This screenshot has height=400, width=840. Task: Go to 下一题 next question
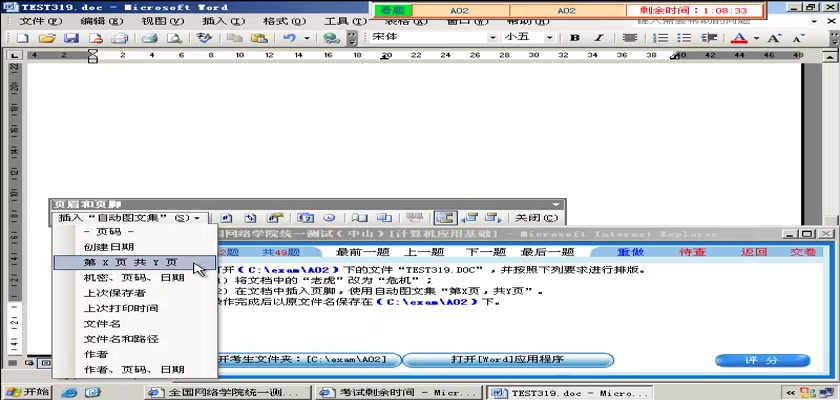(485, 252)
